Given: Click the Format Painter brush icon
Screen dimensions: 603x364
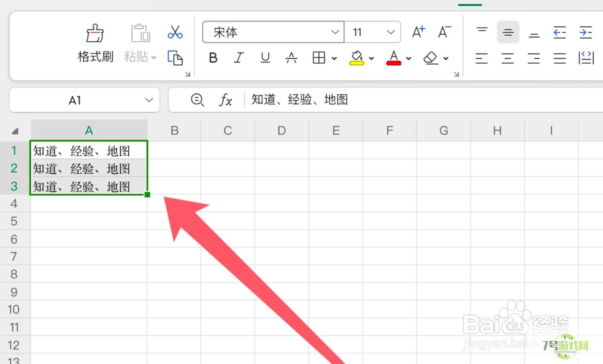Looking at the screenshot, I should [x=95, y=34].
